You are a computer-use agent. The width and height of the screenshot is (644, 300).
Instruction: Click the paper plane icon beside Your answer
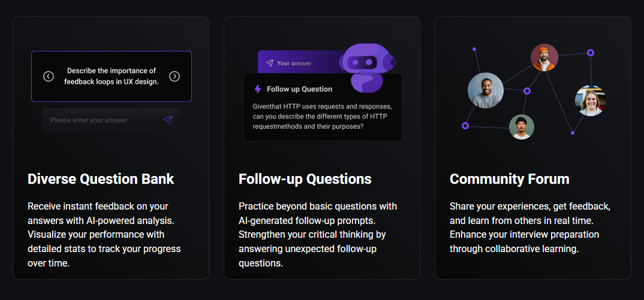pyautogui.click(x=269, y=63)
